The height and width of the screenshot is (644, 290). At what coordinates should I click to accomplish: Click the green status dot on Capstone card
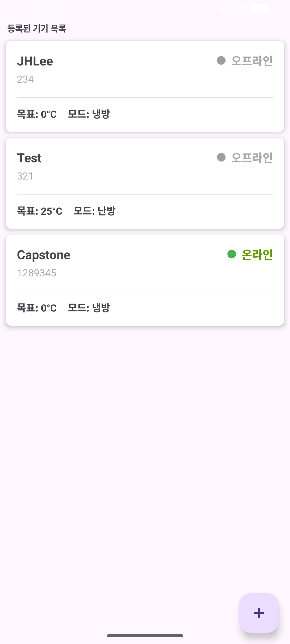pyautogui.click(x=231, y=254)
